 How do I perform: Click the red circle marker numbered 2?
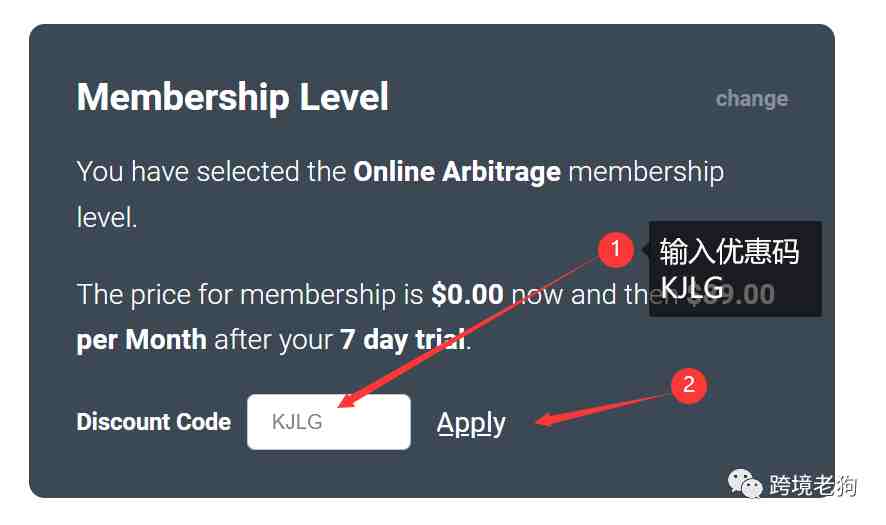click(x=688, y=385)
